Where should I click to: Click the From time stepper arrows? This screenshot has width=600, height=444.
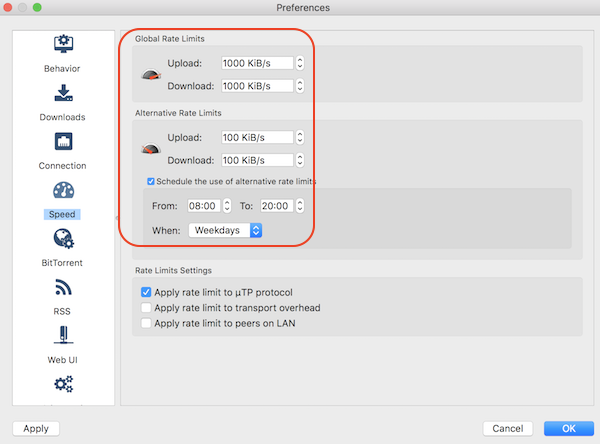coord(227,206)
